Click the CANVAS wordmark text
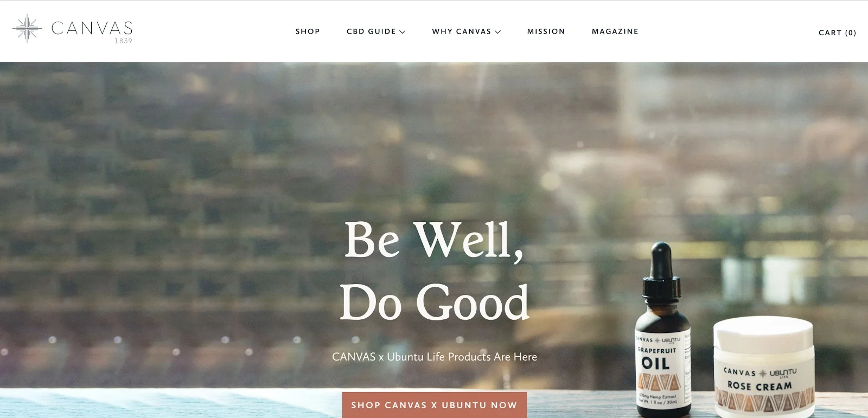Screen dimensions: 868x418 [x=92, y=28]
